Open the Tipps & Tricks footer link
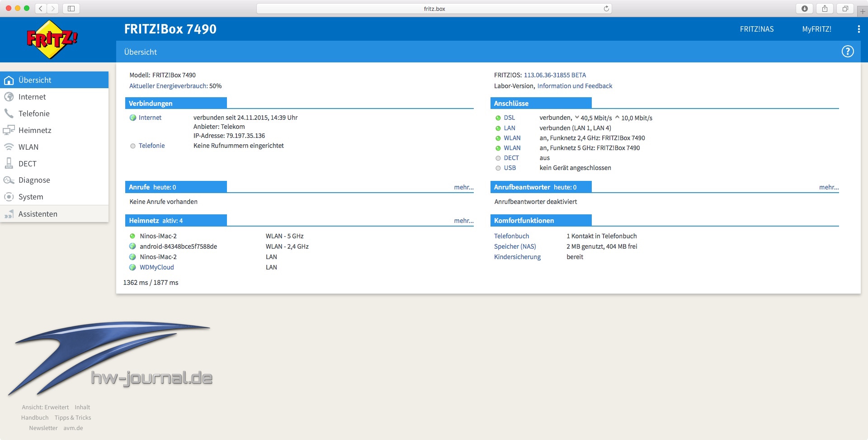 click(73, 418)
